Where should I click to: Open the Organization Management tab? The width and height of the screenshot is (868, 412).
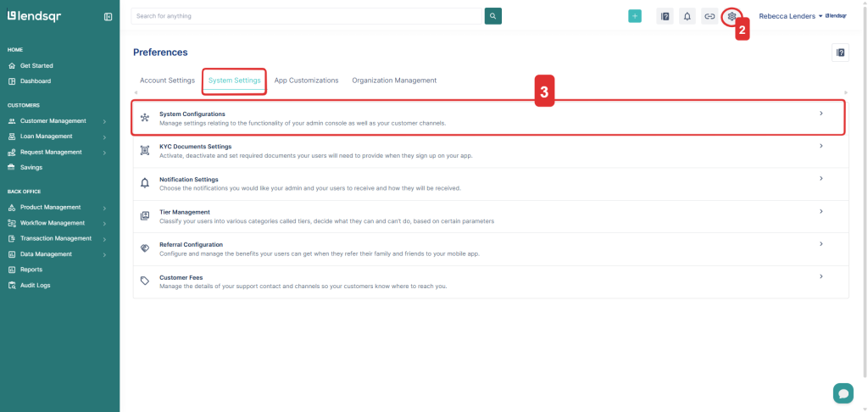(x=394, y=81)
